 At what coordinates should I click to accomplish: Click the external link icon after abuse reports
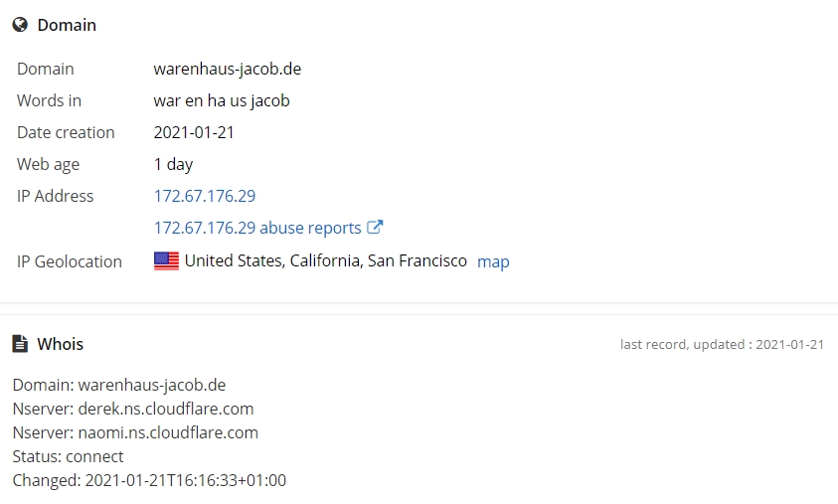coord(375,227)
